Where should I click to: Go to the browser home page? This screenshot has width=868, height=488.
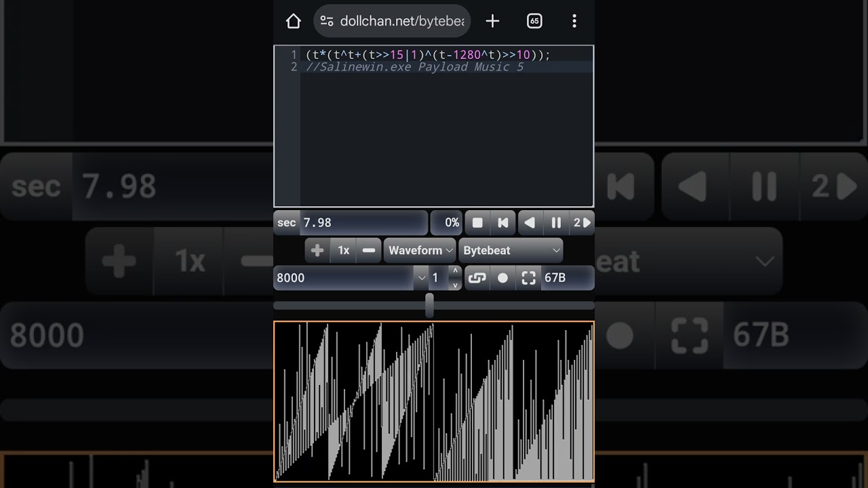[293, 21]
